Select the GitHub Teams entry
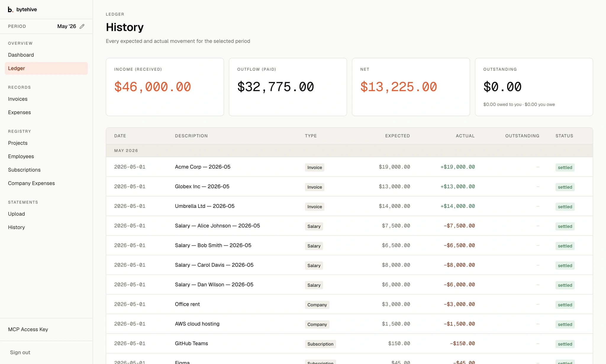The height and width of the screenshot is (364, 606). click(x=191, y=344)
